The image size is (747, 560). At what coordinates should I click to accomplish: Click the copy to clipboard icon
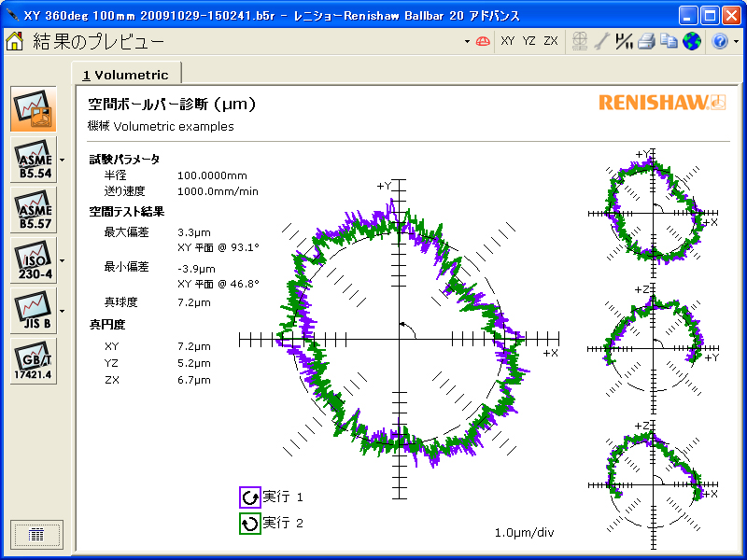669,41
